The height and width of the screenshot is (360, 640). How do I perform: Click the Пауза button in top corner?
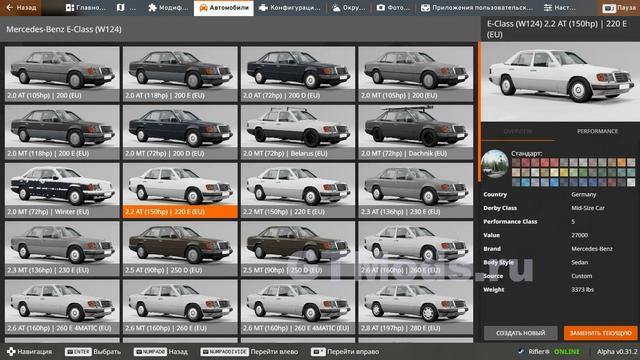pos(619,8)
